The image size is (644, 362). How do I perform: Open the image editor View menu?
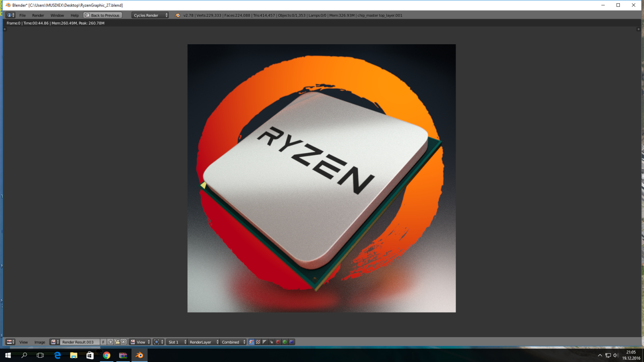24,342
